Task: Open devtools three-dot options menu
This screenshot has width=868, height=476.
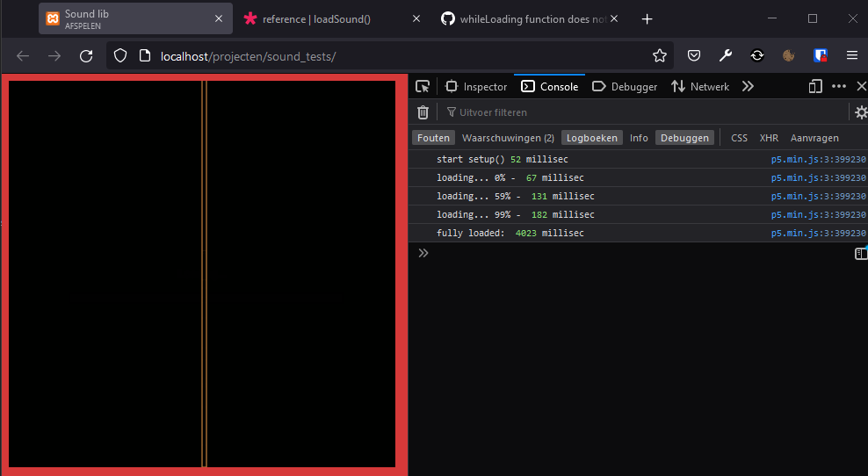Action: click(839, 86)
